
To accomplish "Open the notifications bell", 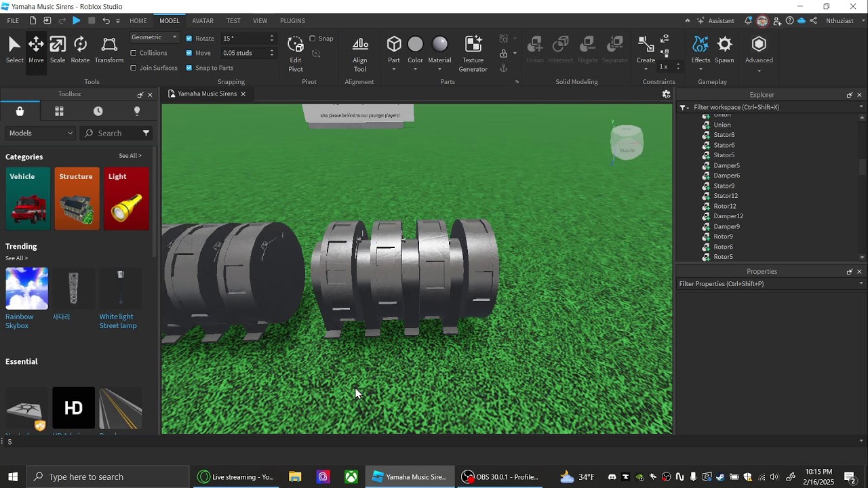I will (x=748, y=21).
